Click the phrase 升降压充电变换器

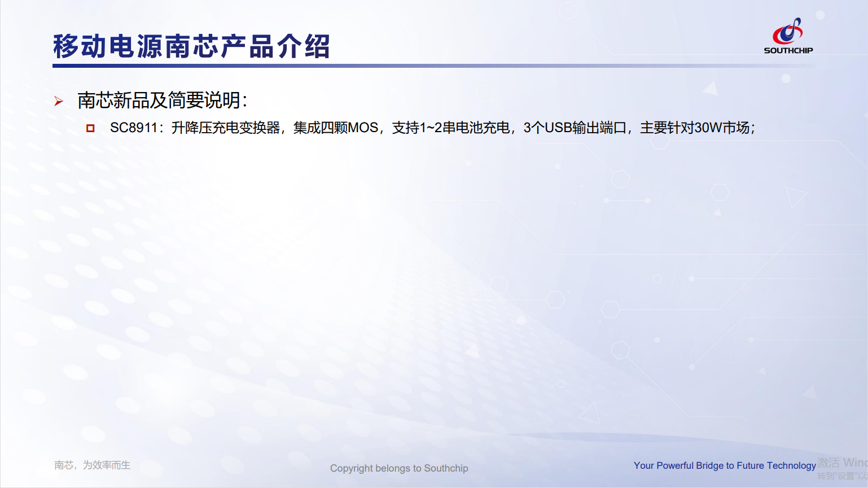point(226,128)
